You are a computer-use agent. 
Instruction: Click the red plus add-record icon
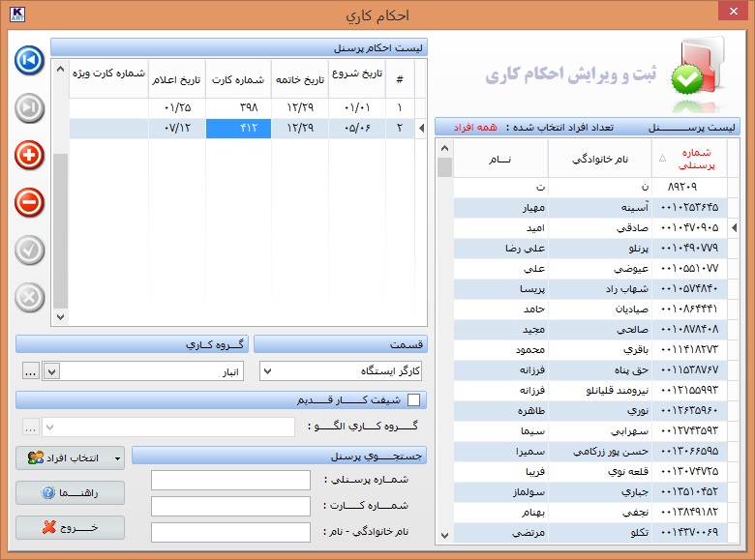coord(30,155)
